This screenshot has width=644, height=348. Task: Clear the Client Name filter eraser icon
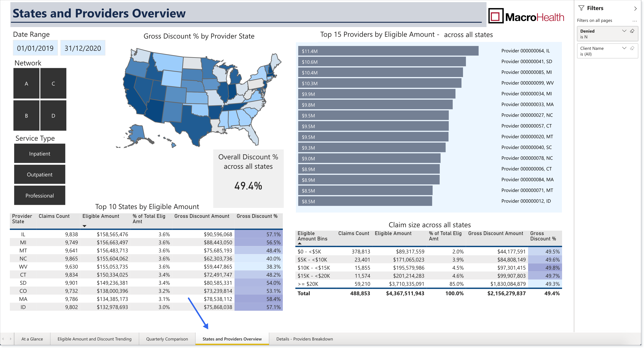(632, 48)
